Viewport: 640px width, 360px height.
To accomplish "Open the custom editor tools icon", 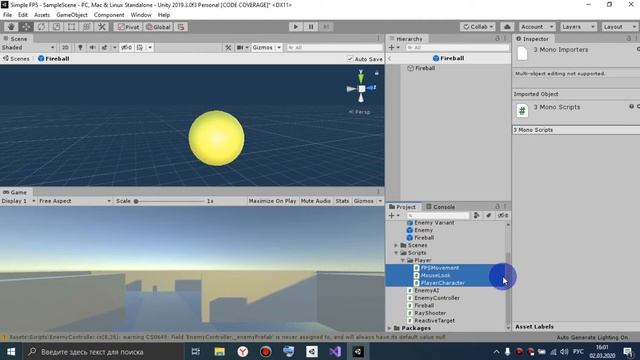I will [x=102, y=27].
